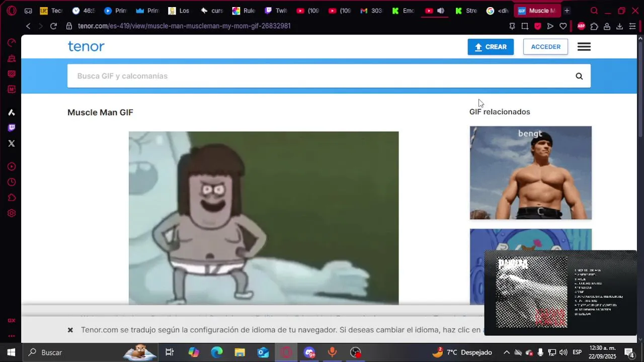Open Windows Start menu
This screenshot has height=362, width=644.
pos(11,352)
